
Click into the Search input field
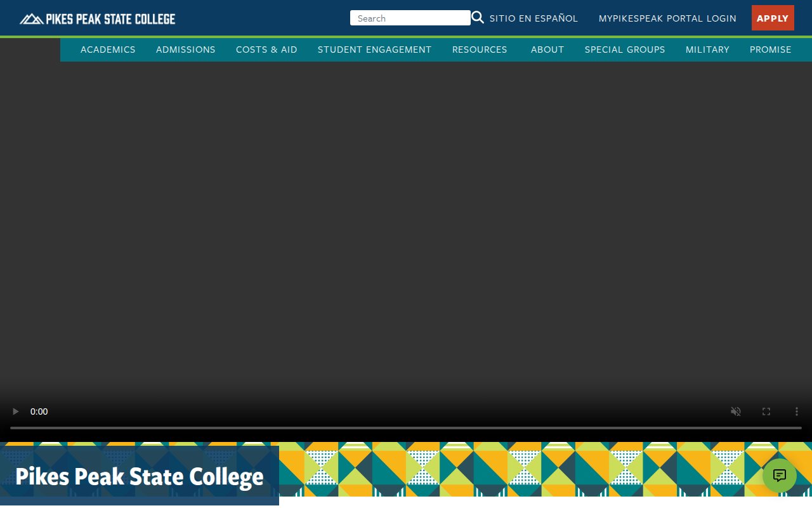tap(410, 18)
